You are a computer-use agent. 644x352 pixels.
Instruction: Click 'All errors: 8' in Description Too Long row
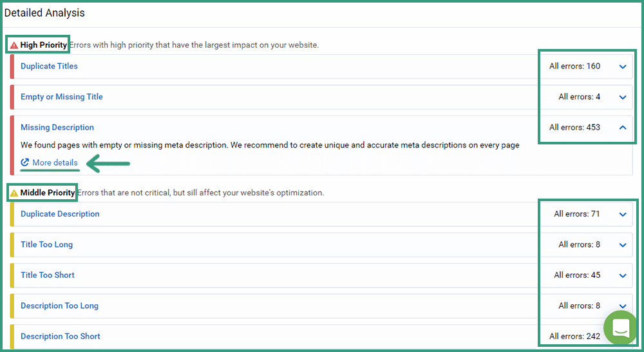[x=579, y=306]
